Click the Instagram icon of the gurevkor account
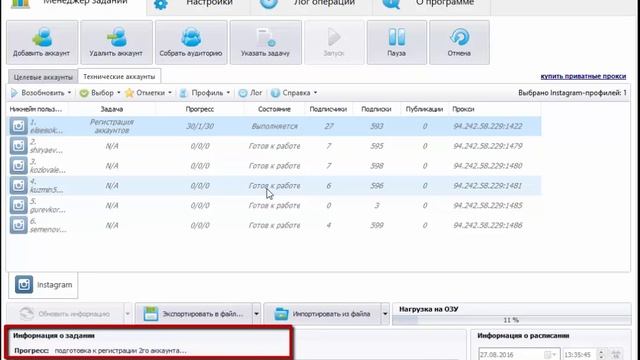The image size is (640, 360). tap(18, 205)
